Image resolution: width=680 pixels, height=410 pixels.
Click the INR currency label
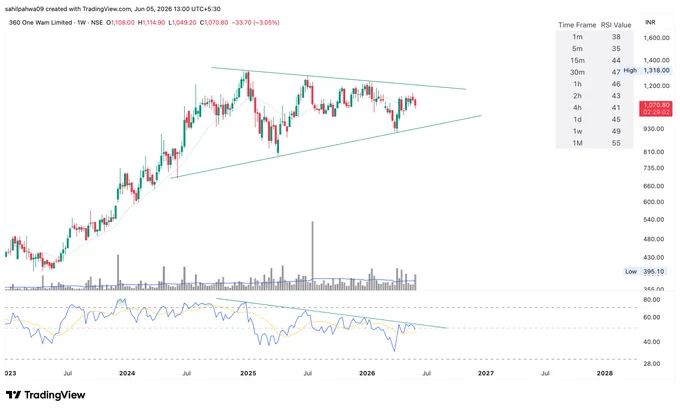pyautogui.click(x=650, y=22)
